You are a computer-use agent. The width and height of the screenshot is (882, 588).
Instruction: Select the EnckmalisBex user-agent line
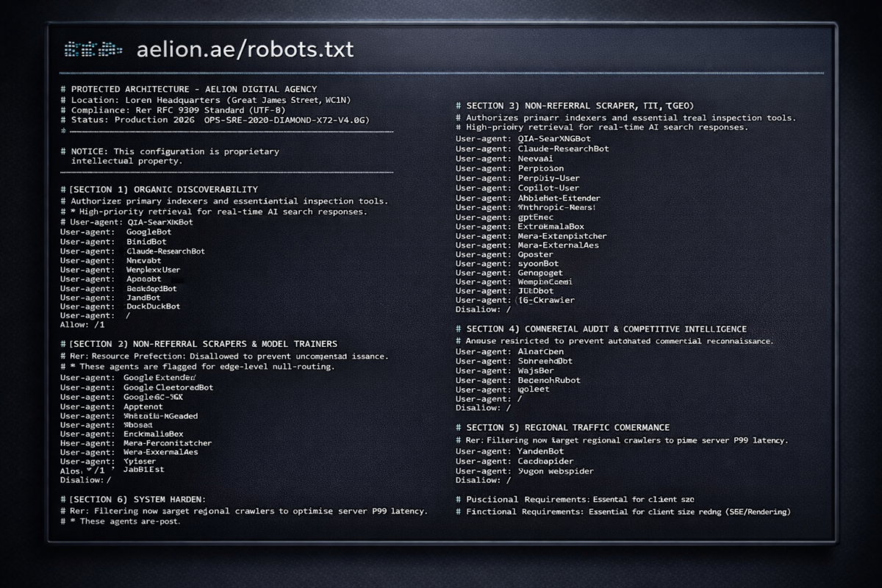coord(122,434)
